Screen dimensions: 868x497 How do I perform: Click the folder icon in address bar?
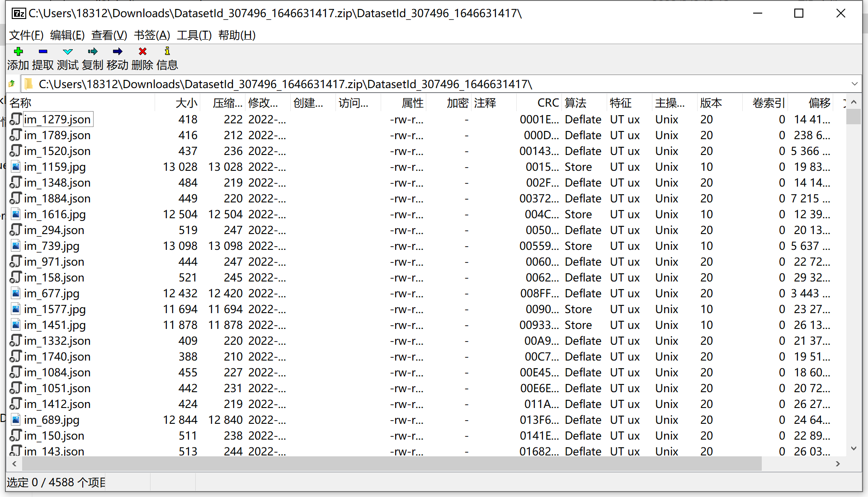pos(29,84)
